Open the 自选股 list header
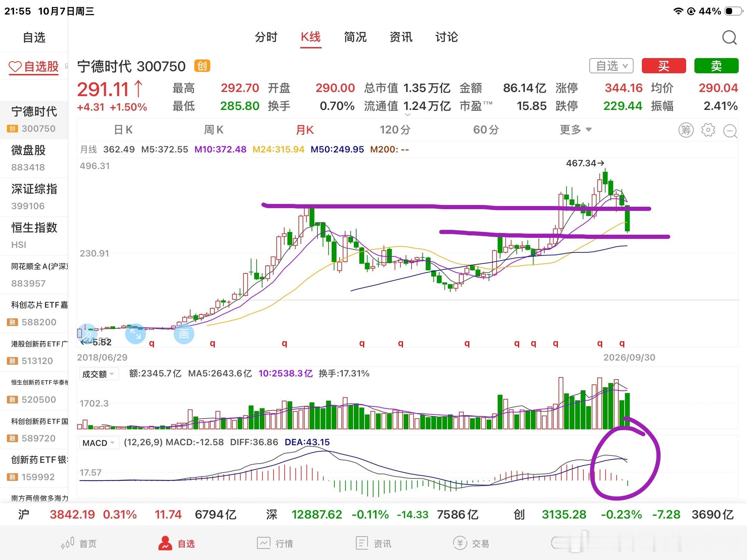 [34, 66]
